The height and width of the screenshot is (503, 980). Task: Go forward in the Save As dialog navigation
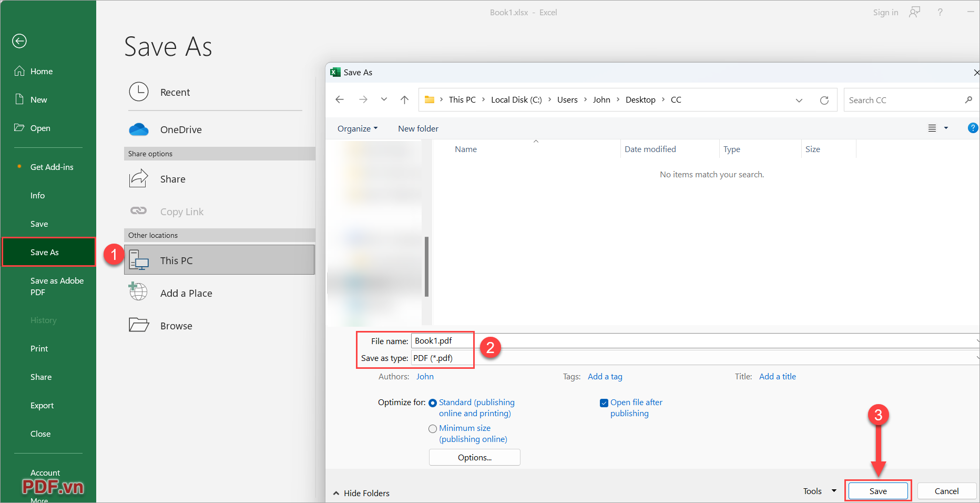pyautogui.click(x=363, y=99)
